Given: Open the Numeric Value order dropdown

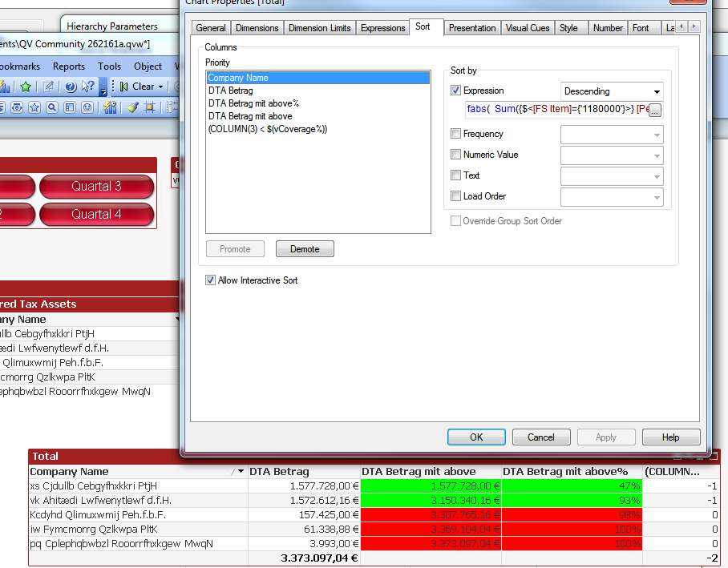Looking at the screenshot, I should (612, 155).
